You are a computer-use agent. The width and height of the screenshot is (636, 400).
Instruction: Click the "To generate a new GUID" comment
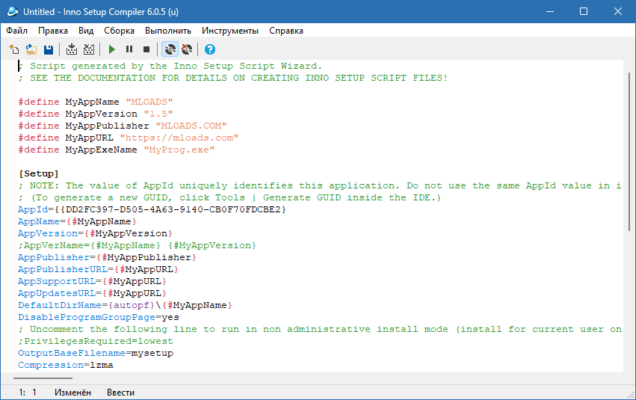coord(230,198)
